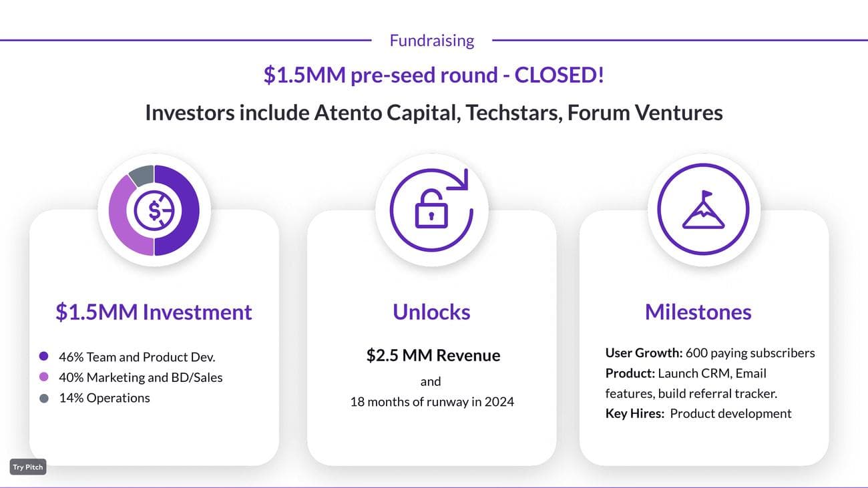Click the gray Operations legend dot
The image size is (868, 488).
click(44, 398)
